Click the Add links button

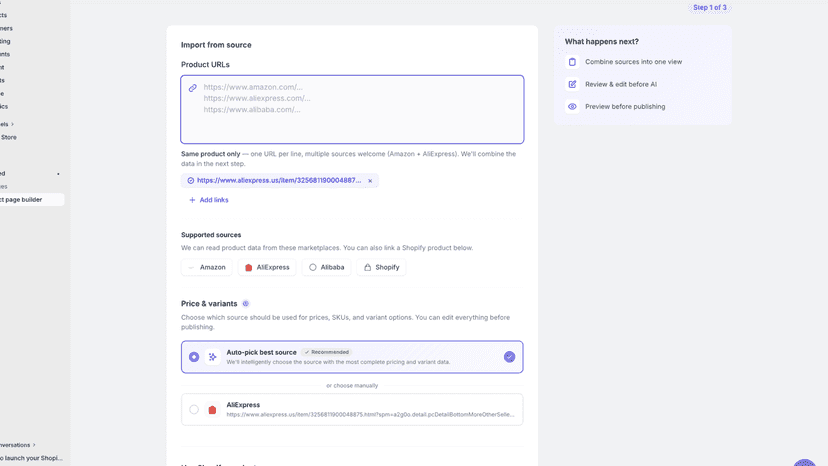click(209, 200)
